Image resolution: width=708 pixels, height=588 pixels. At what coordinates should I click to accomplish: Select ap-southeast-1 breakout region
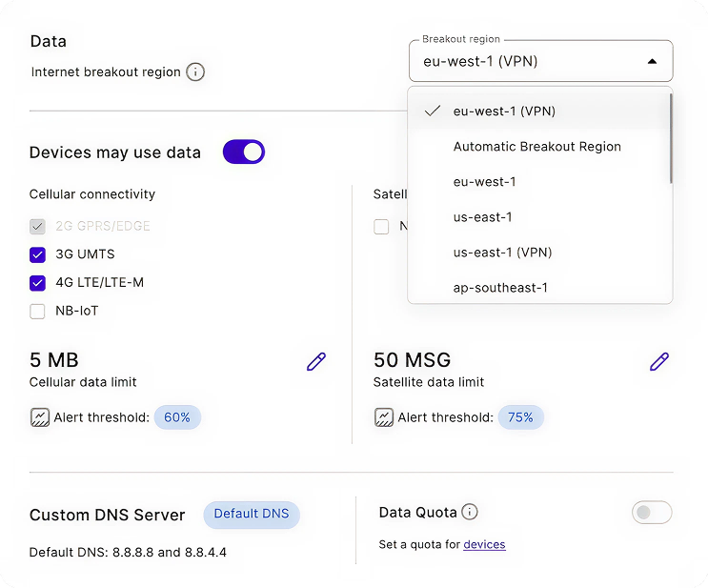tap(500, 288)
